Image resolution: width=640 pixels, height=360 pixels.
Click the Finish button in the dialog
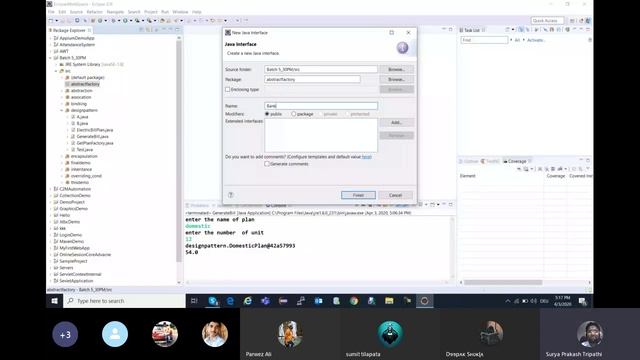(x=358, y=195)
